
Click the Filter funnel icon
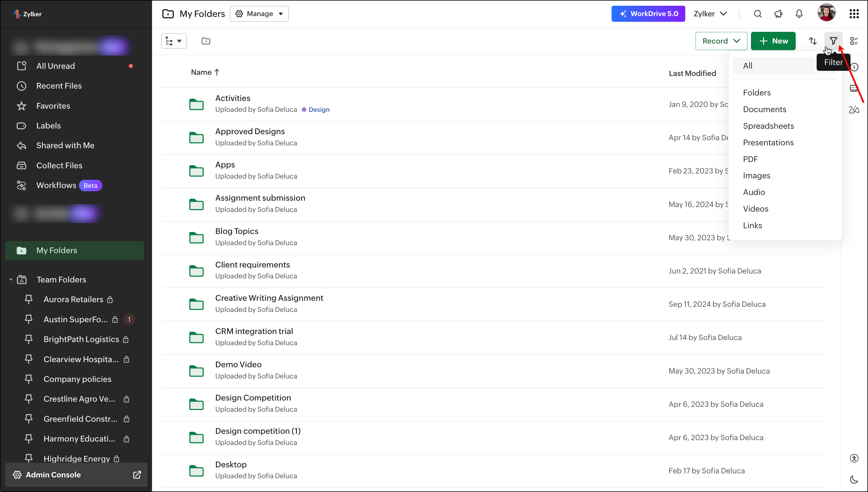click(x=833, y=41)
